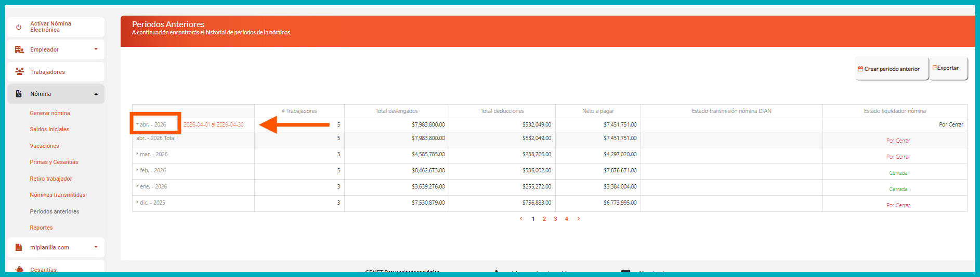Expand the dic. - 2025 period row

pos(137,203)
